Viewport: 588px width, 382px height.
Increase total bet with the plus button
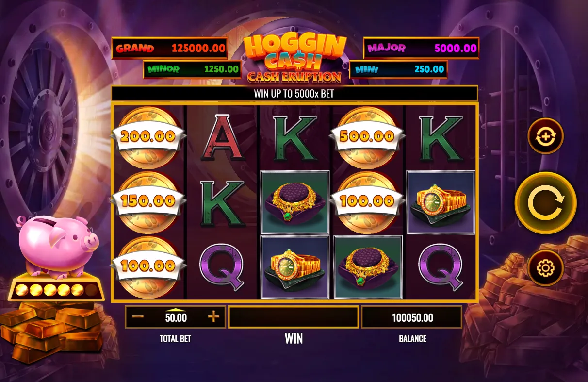[213, 317]
